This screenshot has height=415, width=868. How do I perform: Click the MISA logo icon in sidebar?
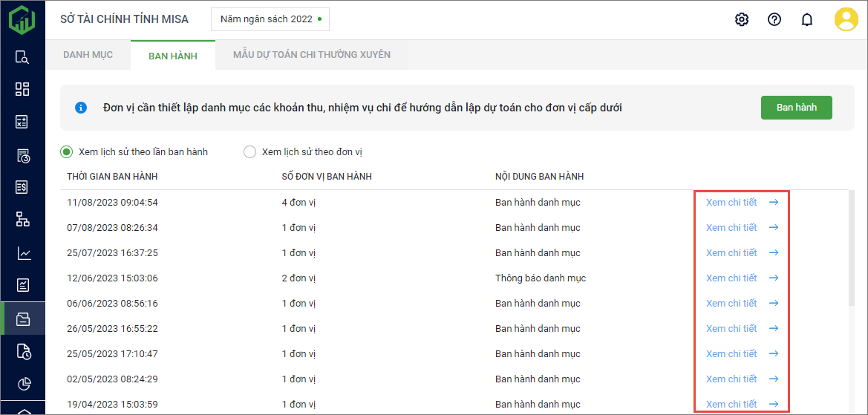click(22, 19)
